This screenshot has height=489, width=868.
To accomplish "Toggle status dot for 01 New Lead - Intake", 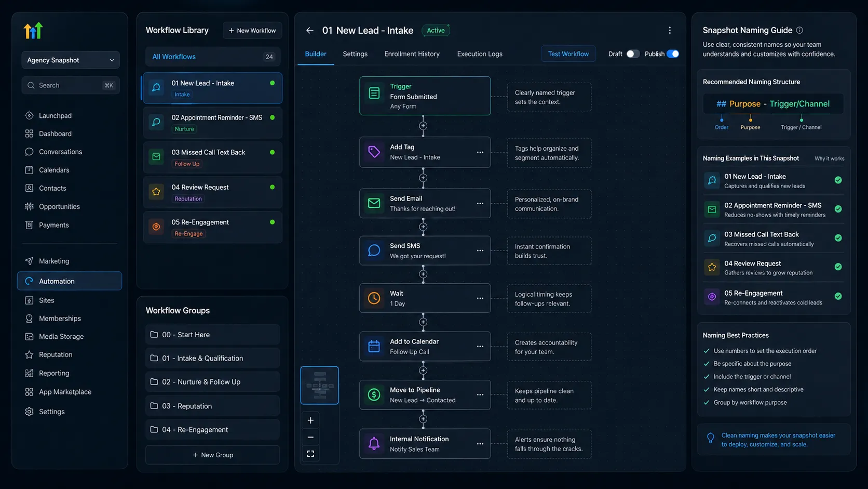I will (272, 83).
